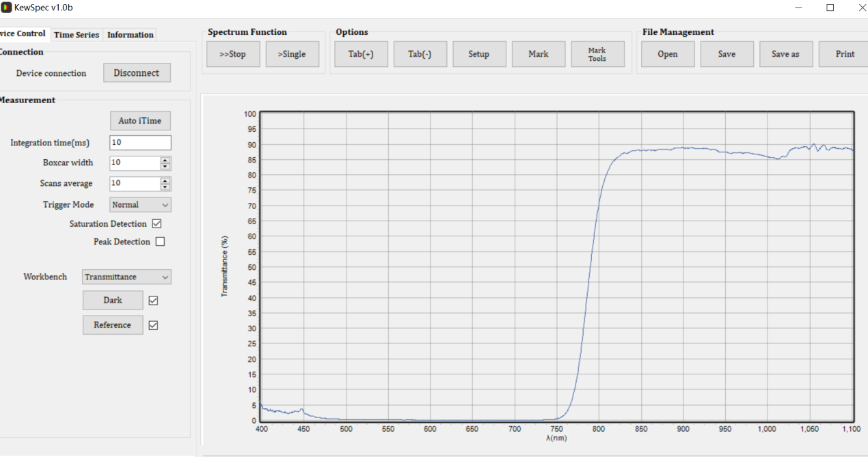The height and width of the screenshot is (457, 868).
Task: Switch to the Information tab
Action: (x=130, y=35)
